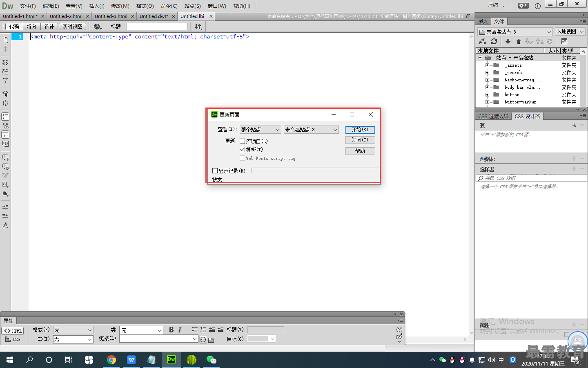Screen dimensions: 588x368
Task: Click the file management arrows icon
Action: click(198, 27)
